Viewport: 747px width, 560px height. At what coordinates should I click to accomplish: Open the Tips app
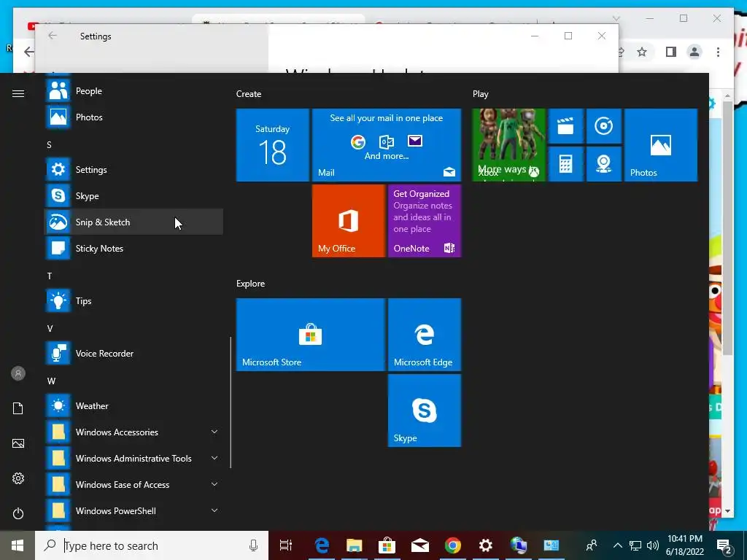133,301
